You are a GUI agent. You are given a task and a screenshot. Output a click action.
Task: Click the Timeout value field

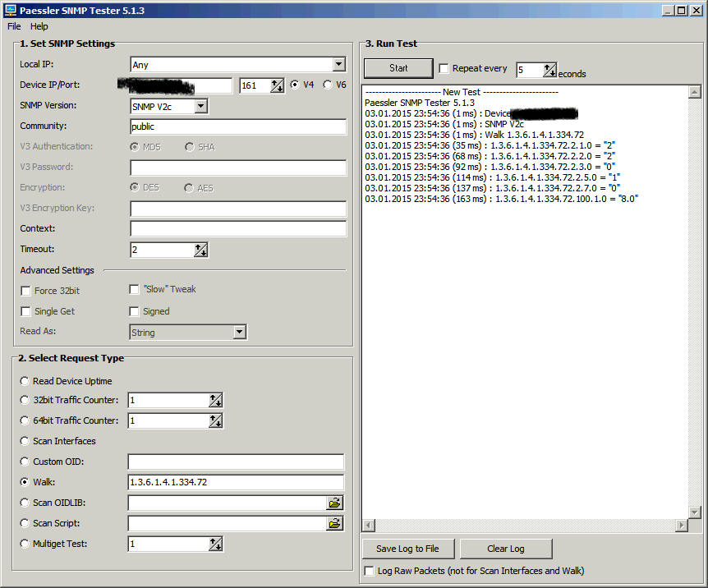point(162,250)
